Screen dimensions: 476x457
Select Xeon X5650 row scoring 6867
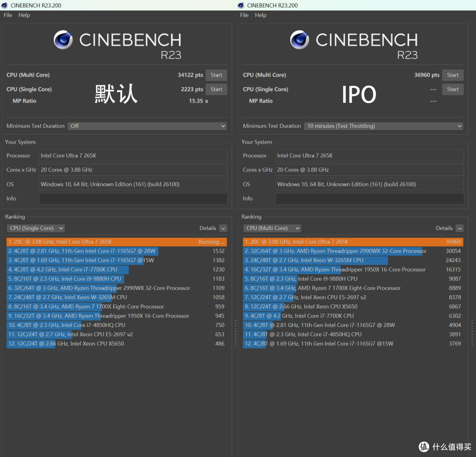pos(353,306)
